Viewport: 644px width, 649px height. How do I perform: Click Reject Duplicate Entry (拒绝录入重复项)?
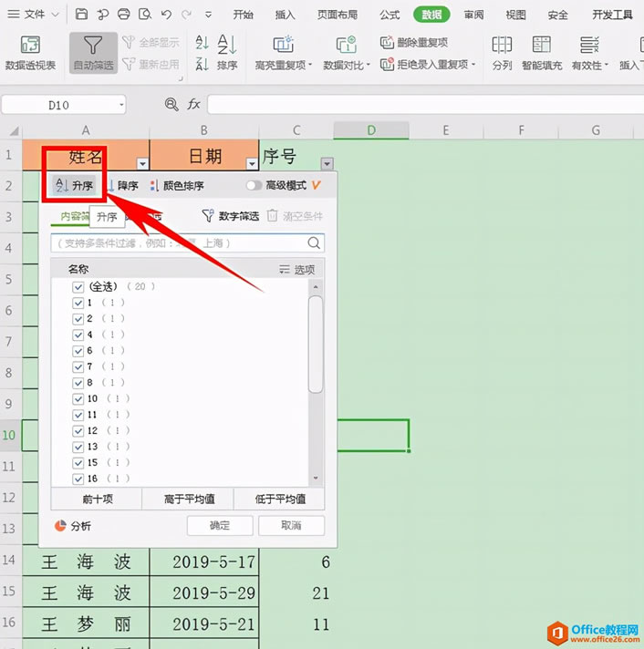[428, 64]
